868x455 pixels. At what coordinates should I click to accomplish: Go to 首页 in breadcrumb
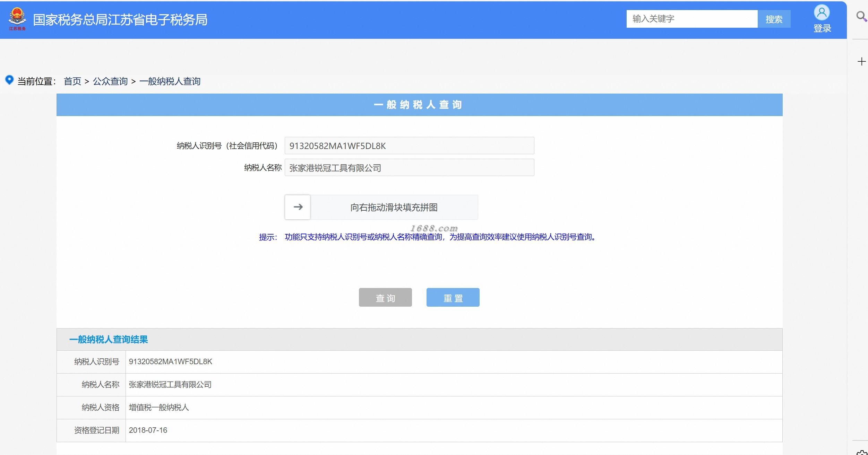pyautogui.click(x=72, y=81)
